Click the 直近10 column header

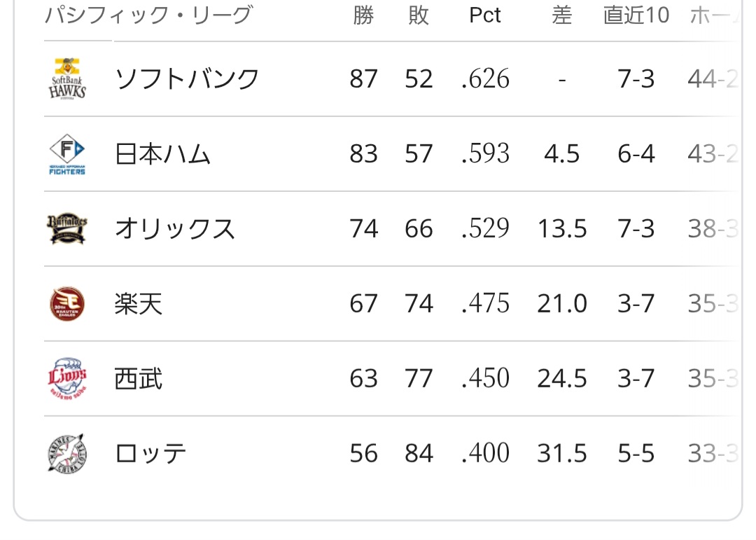636,15
